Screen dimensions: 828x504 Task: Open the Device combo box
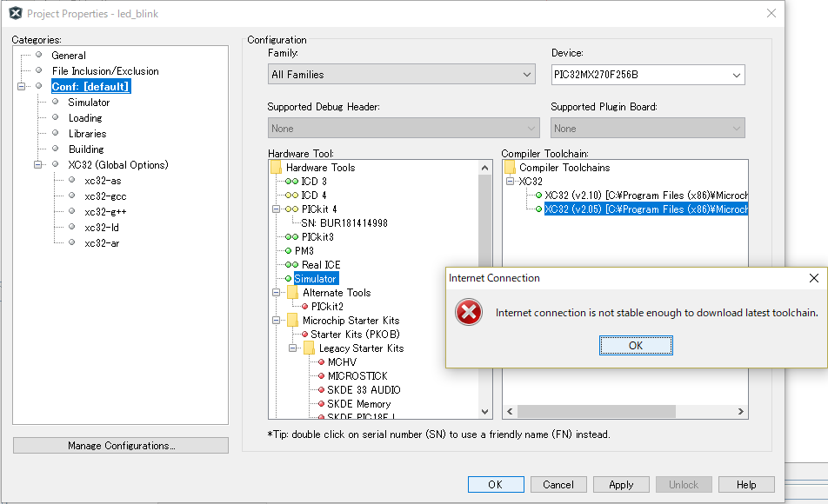(648, 75)
